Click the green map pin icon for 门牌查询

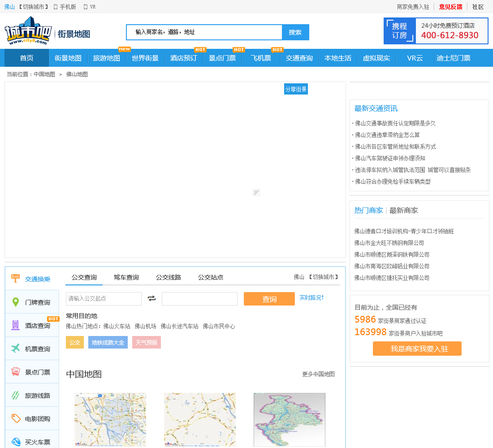15,302
